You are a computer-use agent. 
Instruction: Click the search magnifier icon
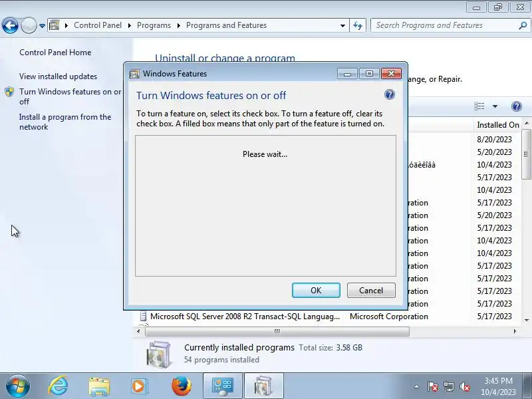point(523,25)
